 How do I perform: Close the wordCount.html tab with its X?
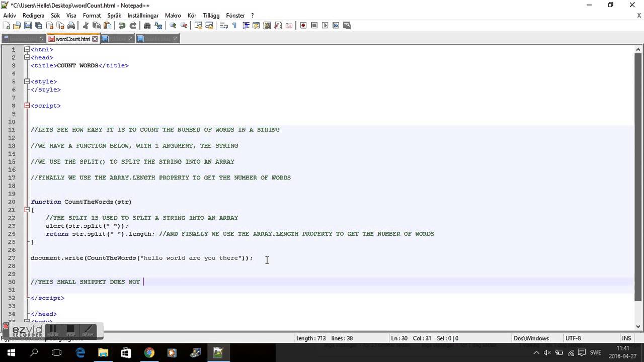point(95,39)
